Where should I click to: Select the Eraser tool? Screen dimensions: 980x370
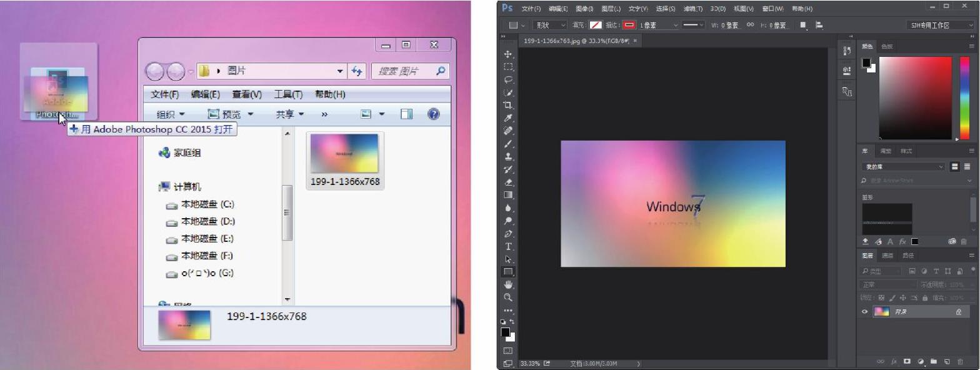point(508,182)
